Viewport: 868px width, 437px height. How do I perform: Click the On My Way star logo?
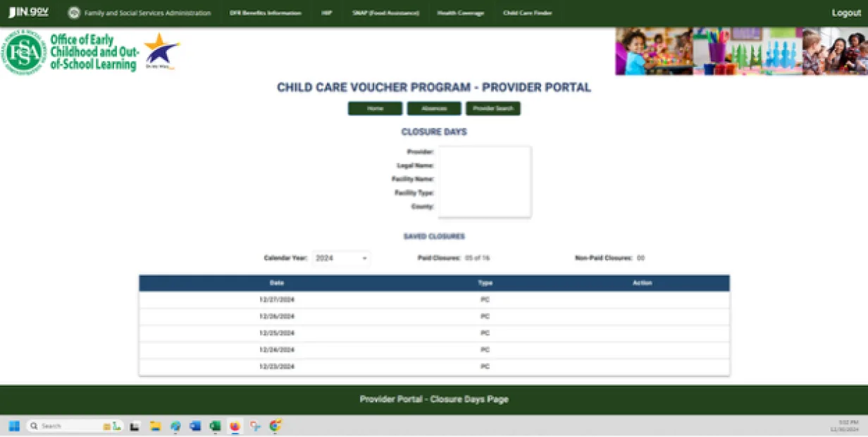(x=162, y=51)
